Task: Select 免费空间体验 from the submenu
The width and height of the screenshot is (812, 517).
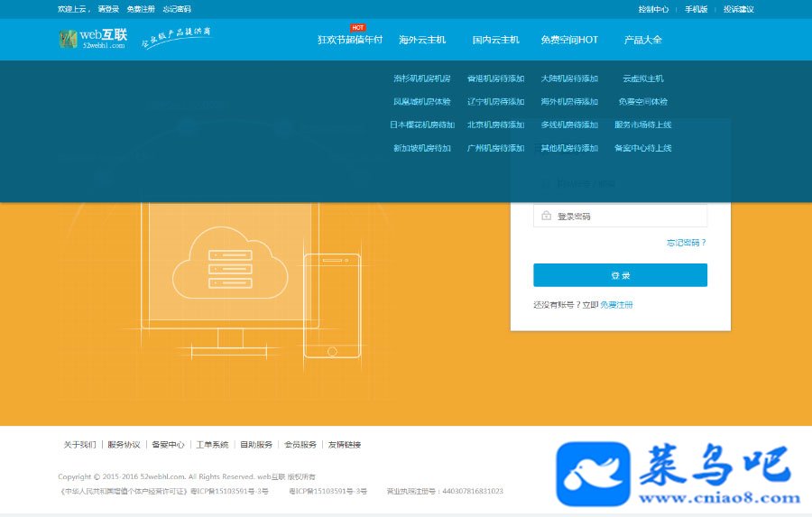Action: click(642, 102)
